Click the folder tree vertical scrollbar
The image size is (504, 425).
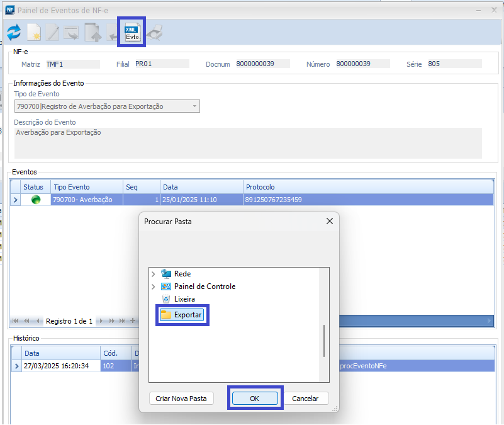(324, 341)
